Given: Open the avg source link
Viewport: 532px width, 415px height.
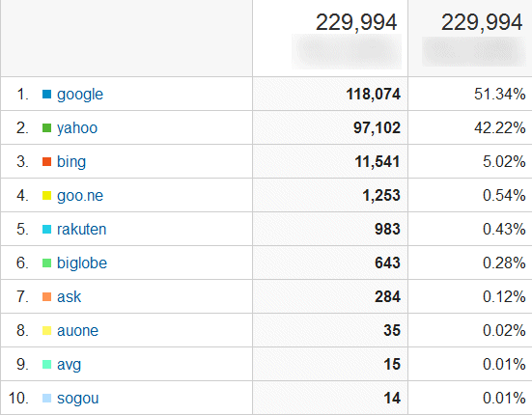Looking at the screenshot, I should 69,365.
